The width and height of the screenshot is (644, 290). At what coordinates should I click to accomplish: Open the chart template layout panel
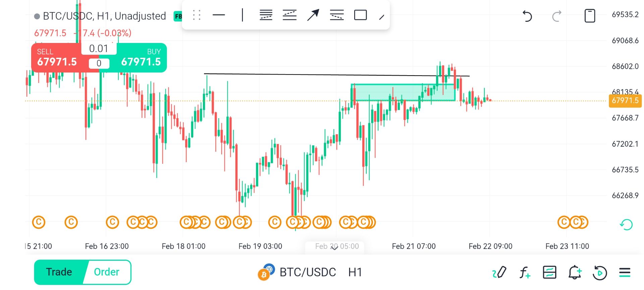(x=549, y=272)
